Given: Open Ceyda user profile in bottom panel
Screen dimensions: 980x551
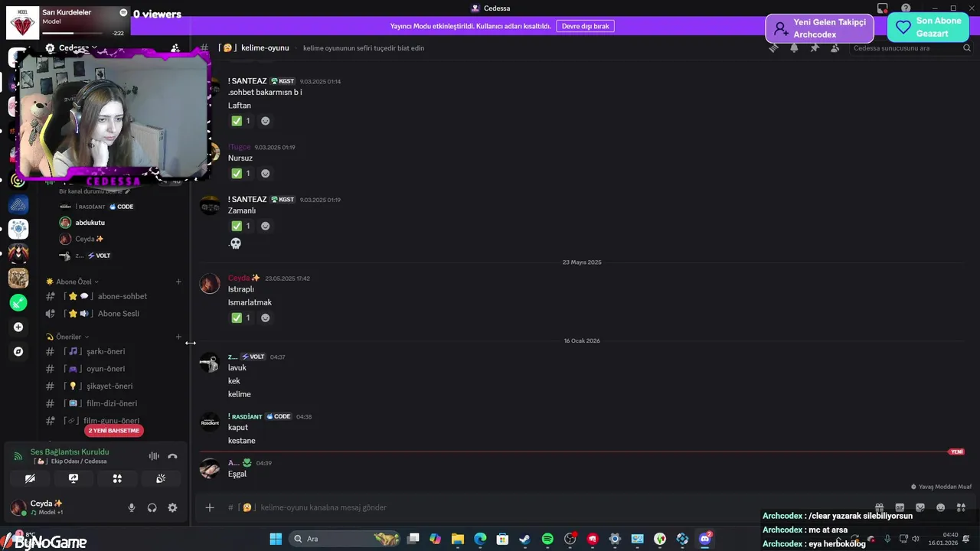Looking at the screenshot, I should pos(46,507).
